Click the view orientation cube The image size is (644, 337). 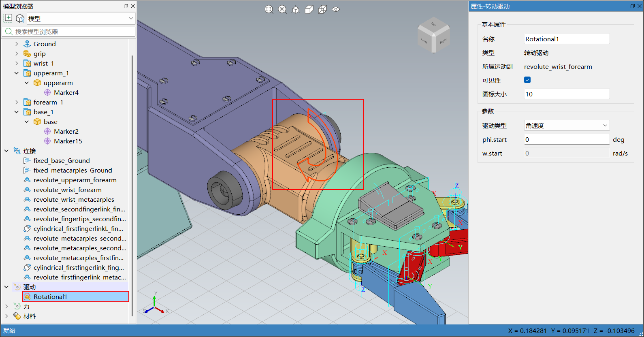[433, 36]
